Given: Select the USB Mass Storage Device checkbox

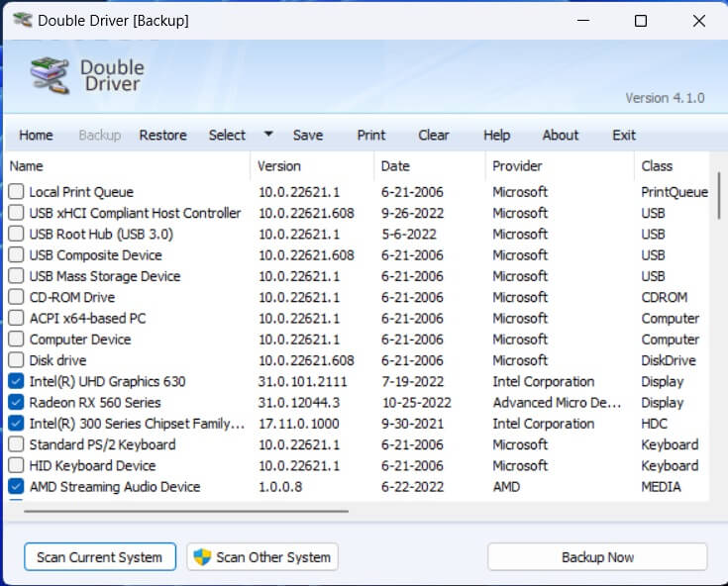Looking at the screenshot, I should click(x=16, y=275).
